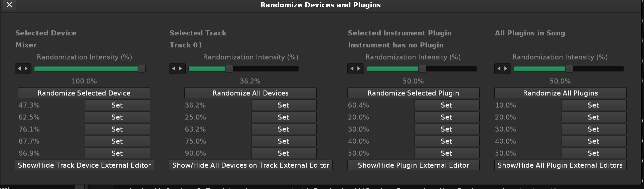Decrease Selected Track intensity with left arrow
Image resolution: width=644 pixels, height=189 pixels.
click(173, 69)
